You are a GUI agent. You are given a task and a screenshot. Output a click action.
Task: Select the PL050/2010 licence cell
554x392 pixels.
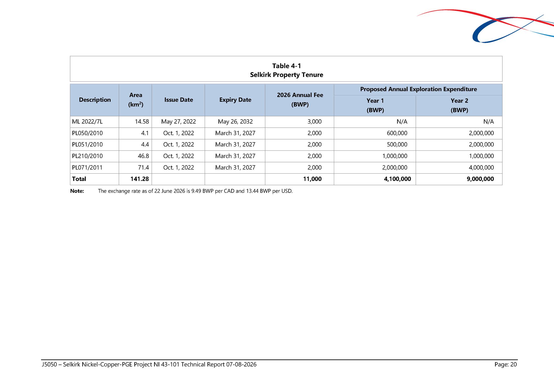[95, 133]
